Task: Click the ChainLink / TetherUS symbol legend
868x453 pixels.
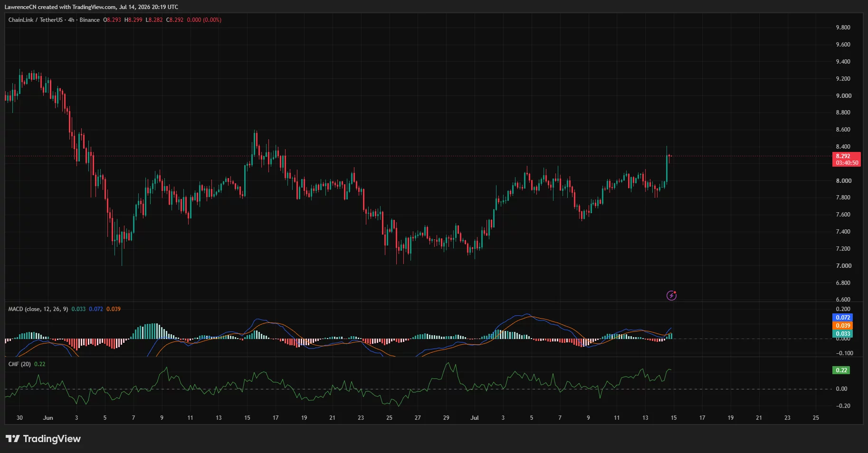Action: click(x=54, y=20)
